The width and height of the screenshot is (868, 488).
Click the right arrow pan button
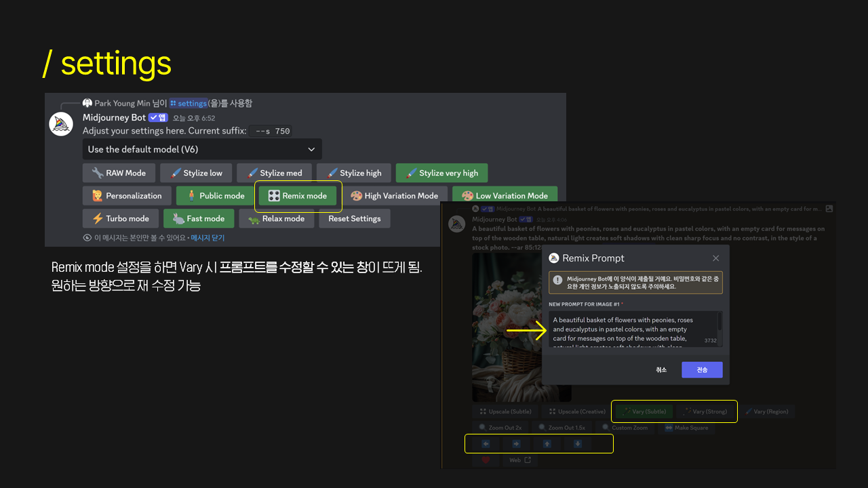516,444
